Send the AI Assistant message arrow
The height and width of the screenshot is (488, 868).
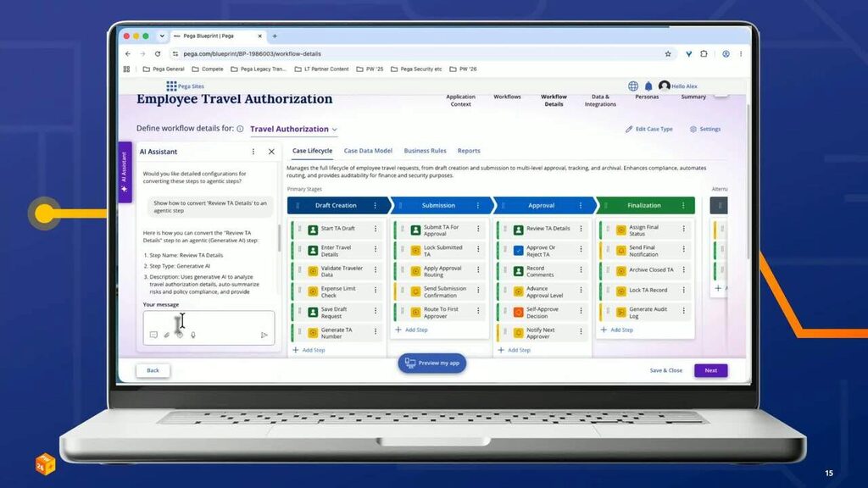tap(264, 335)
